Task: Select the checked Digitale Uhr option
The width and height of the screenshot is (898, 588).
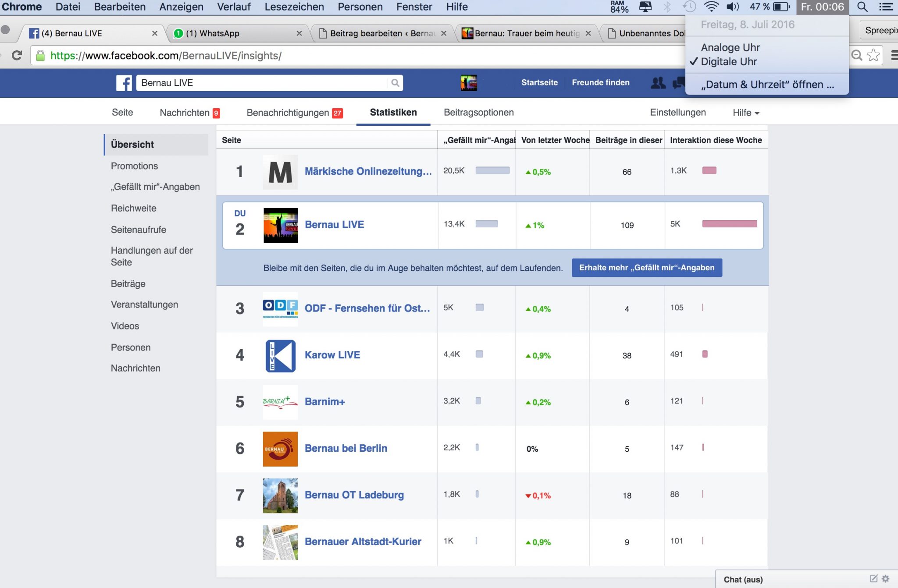Action: pos(728,62)
